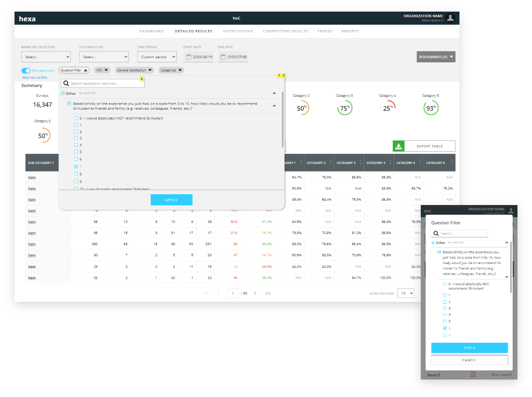Sort by Category 6 column arrows
The height and width of the screenshot is (397, 532).
coord(452,162)
